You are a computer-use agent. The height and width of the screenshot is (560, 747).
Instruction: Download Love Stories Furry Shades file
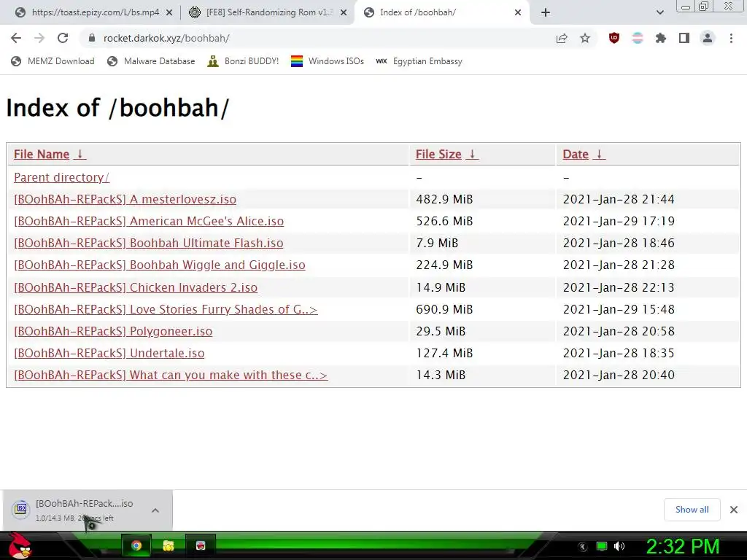point(166,309)
